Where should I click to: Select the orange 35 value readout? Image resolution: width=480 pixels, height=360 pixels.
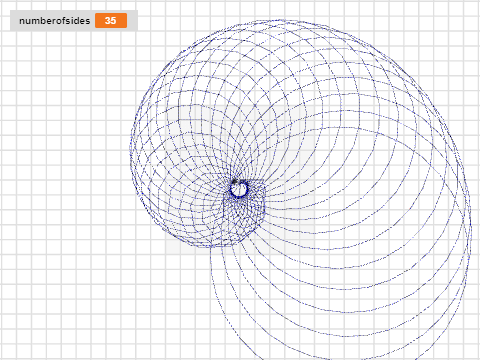[x=111, y=21]
